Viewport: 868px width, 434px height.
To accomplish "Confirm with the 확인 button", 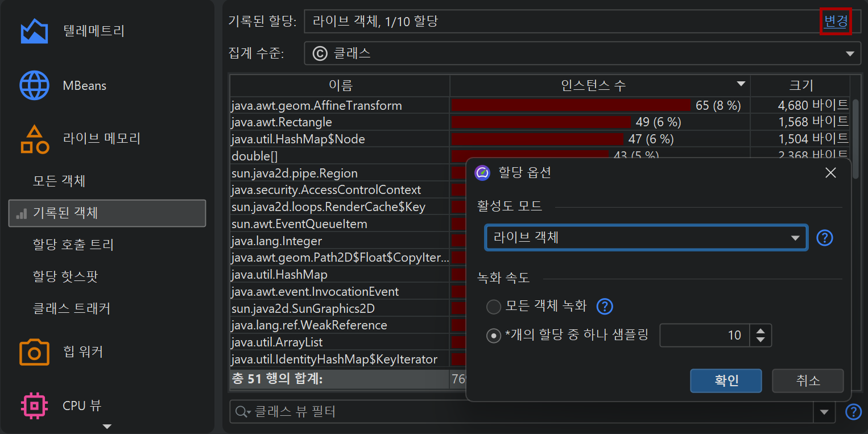I will coord(726,381).
